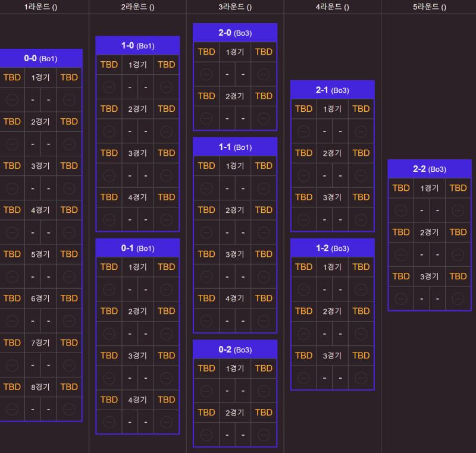The height and width of the screenshot is (453, 476).
Task: Open 1경기 in the 0-0 group
Action: tap(40, 77)
